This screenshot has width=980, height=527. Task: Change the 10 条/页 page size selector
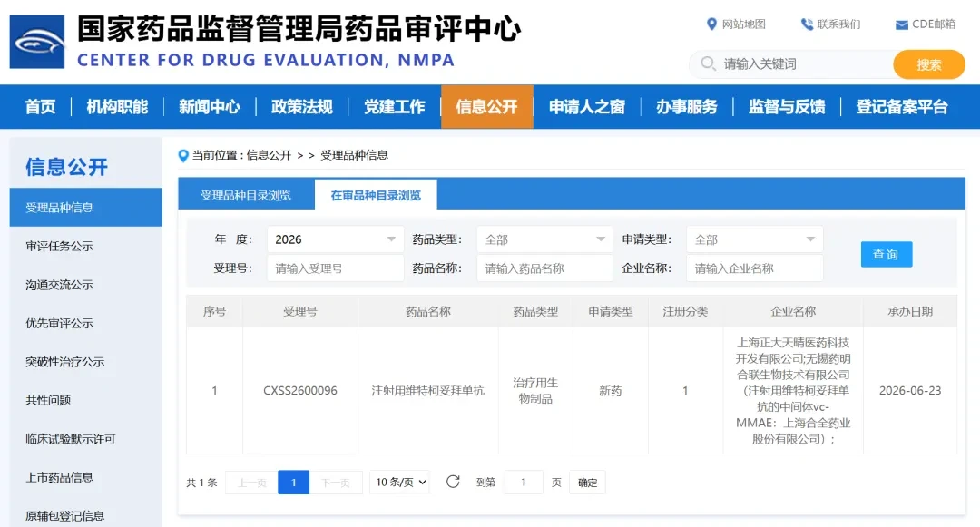click(x=400, y=482)
